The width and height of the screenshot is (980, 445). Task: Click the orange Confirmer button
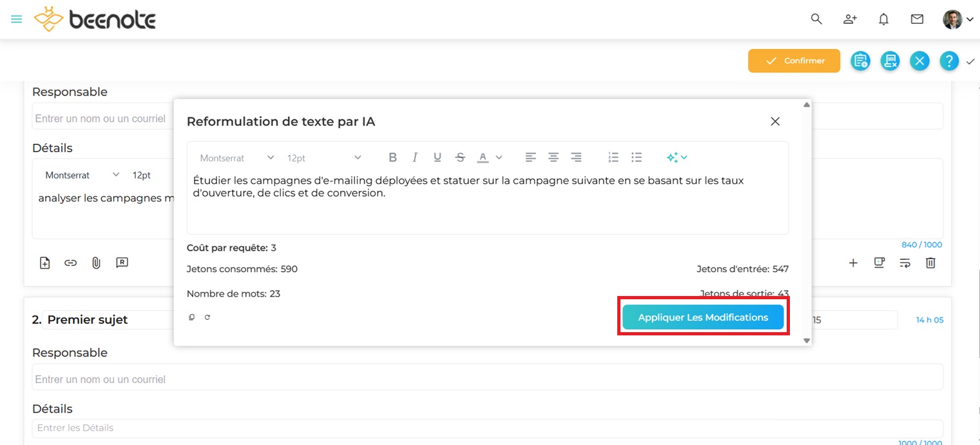[794, 61]
